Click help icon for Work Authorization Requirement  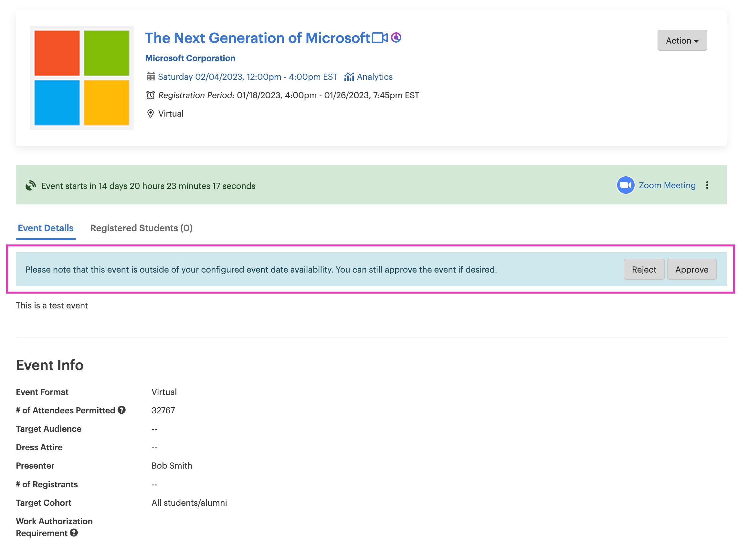pos(74,533)
